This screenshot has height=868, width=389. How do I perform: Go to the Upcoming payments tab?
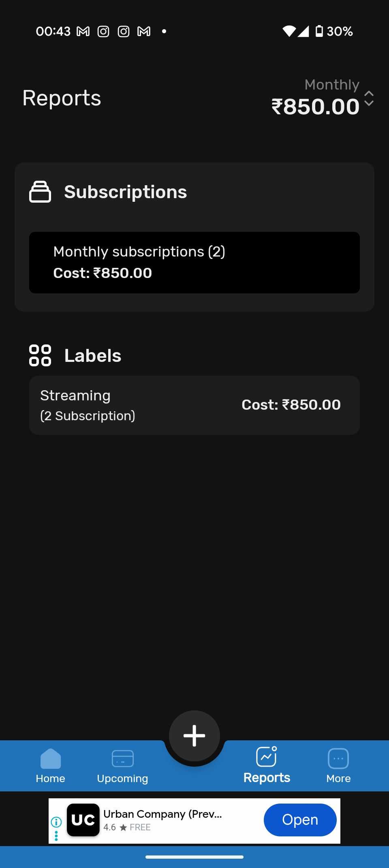pyautogui.click(x=122, y=766)
